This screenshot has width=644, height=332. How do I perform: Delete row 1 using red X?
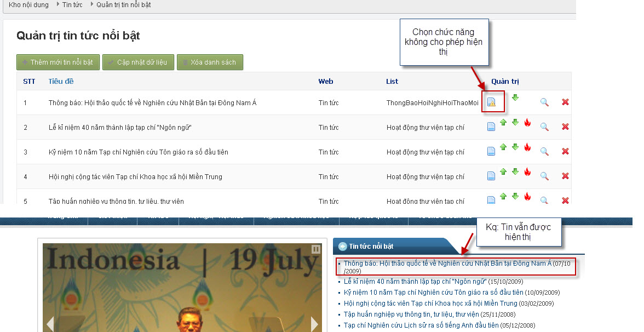565,102
